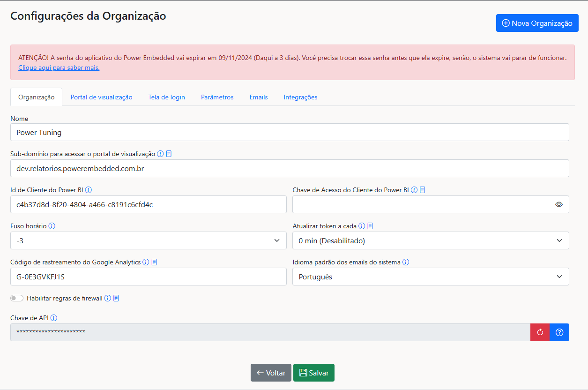Click info icon for Google Analytics tracking code

coord(146,262)
